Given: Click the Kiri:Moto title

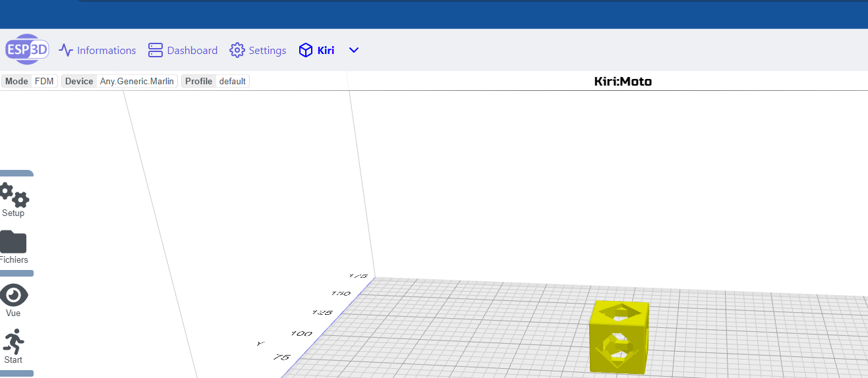Looking at the screenshot, I should (x=623, y=81).
